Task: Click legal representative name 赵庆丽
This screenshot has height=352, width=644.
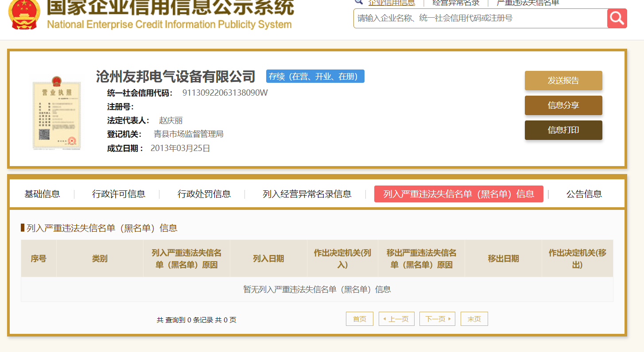Action: 171,120
